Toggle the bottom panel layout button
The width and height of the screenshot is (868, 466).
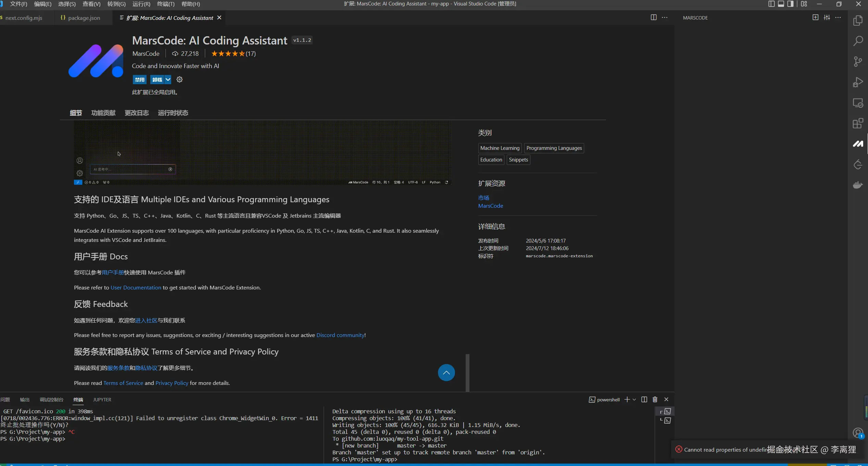pos(781,4)
